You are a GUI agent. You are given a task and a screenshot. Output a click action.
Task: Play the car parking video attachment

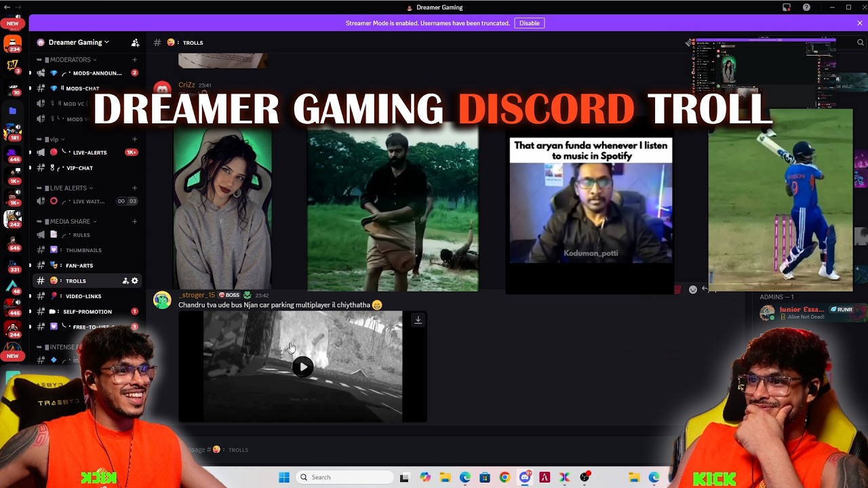[302, 367]
